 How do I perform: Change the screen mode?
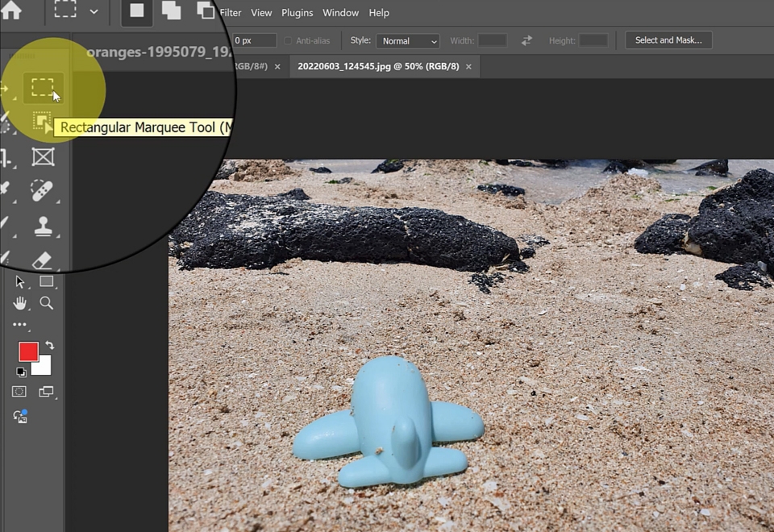pos(46,392)
